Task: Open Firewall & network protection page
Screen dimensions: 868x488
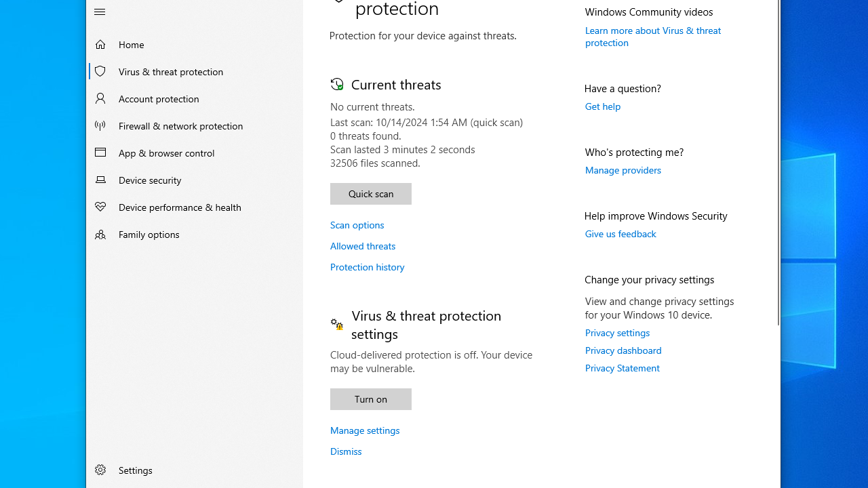Action: (x=180, y=125)
